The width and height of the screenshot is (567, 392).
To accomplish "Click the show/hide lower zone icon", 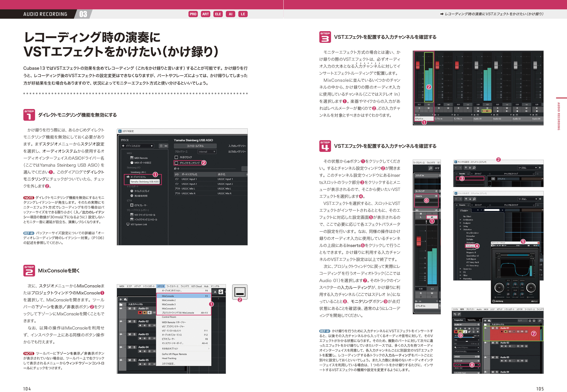I will pyautogui.click(x=240, y=292).
